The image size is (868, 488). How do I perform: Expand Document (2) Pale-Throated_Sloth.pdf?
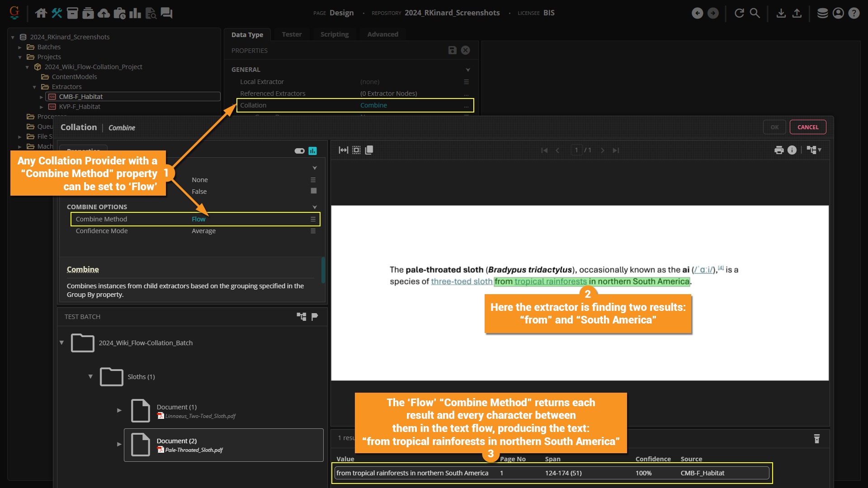coord(119,444)
